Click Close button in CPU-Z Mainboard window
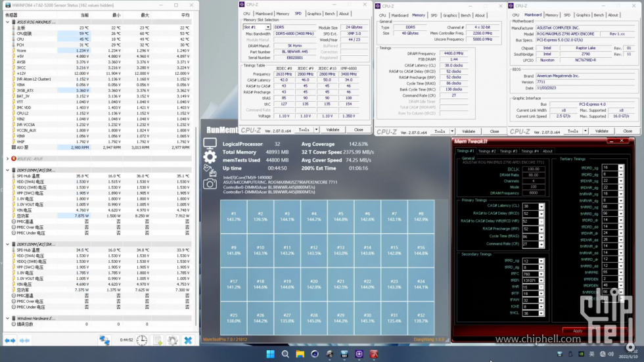Screen dimensions: 644x362 click(x=628, y=131)
